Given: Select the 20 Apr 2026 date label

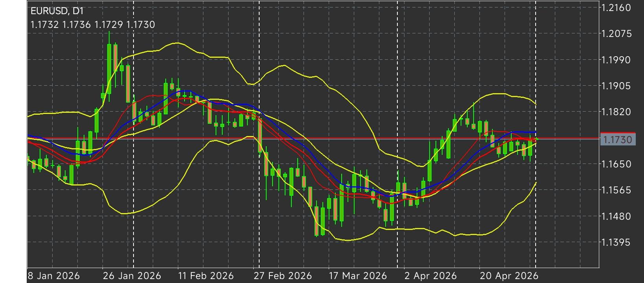Looking at the screenshot, I should (509, 276).
